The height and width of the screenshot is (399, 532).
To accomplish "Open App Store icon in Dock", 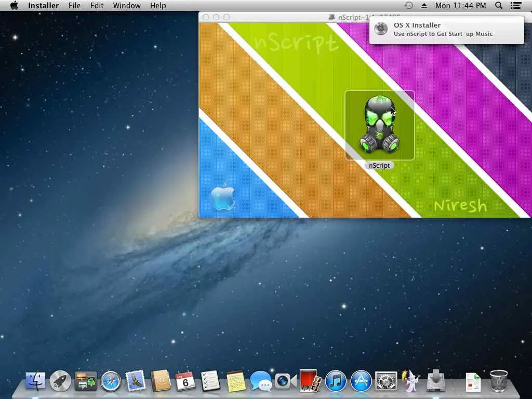I will point(361,381).
